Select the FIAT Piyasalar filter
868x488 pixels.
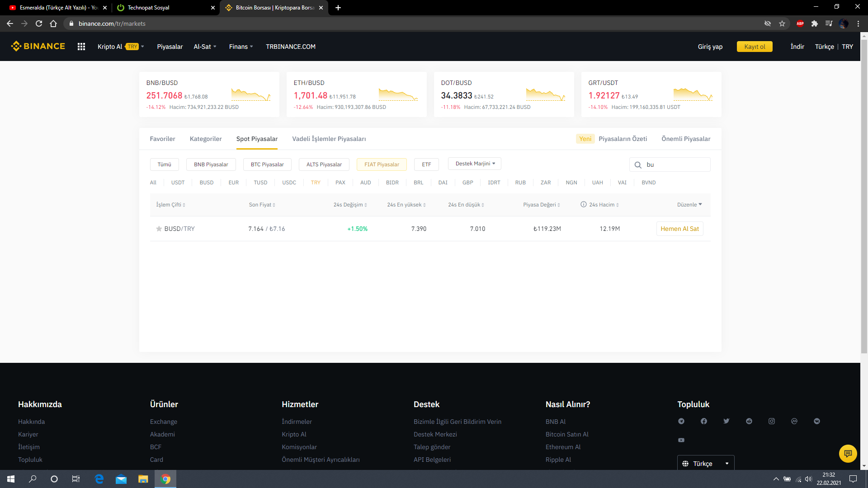click(382, 164)
